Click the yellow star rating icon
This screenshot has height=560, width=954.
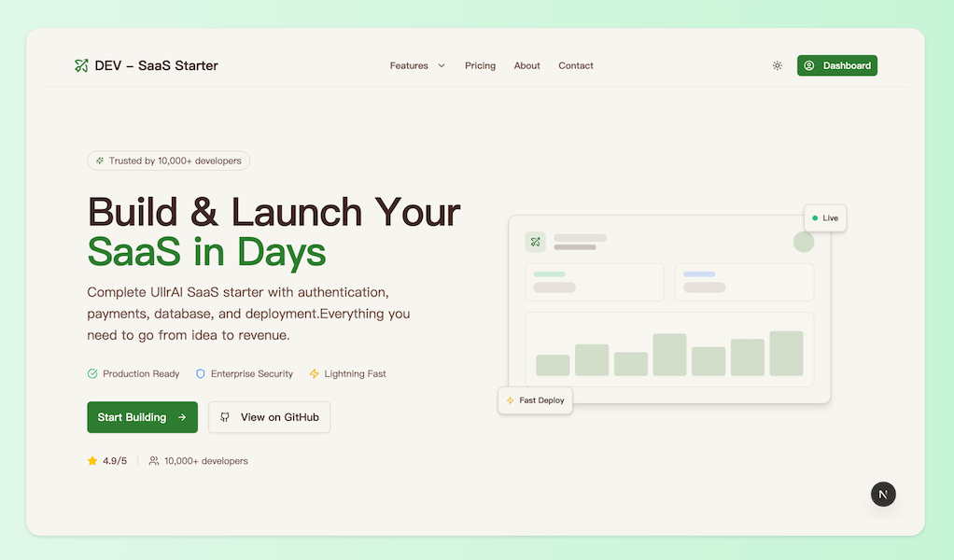[x=91, y=460]
